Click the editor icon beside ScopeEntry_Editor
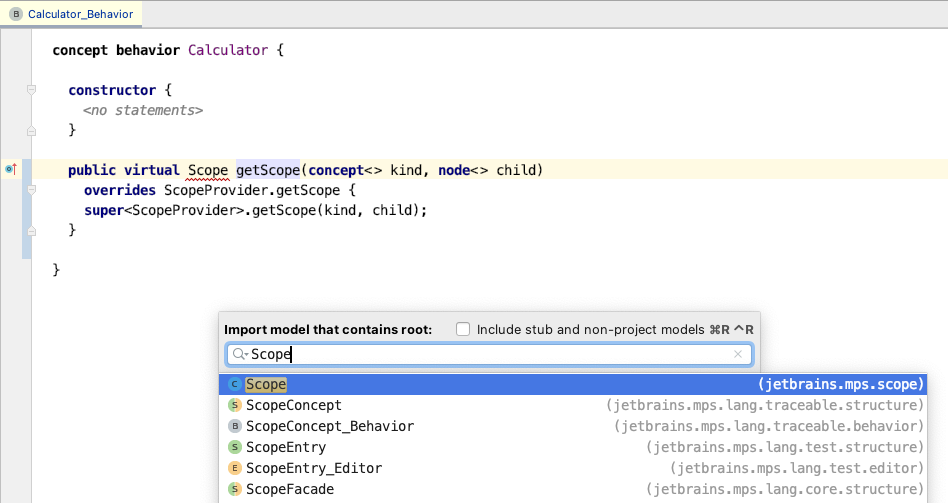The width and height of the screenshot is (948, 503). click(x=234, y=468)
